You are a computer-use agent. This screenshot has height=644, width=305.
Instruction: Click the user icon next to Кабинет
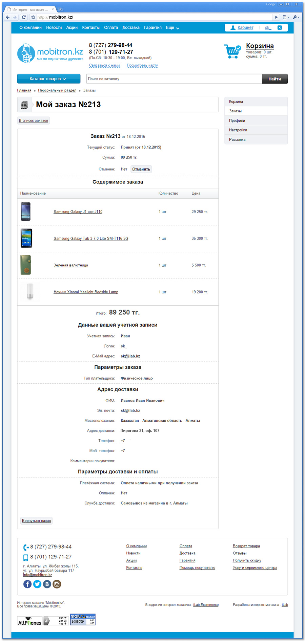coord(233,28)
